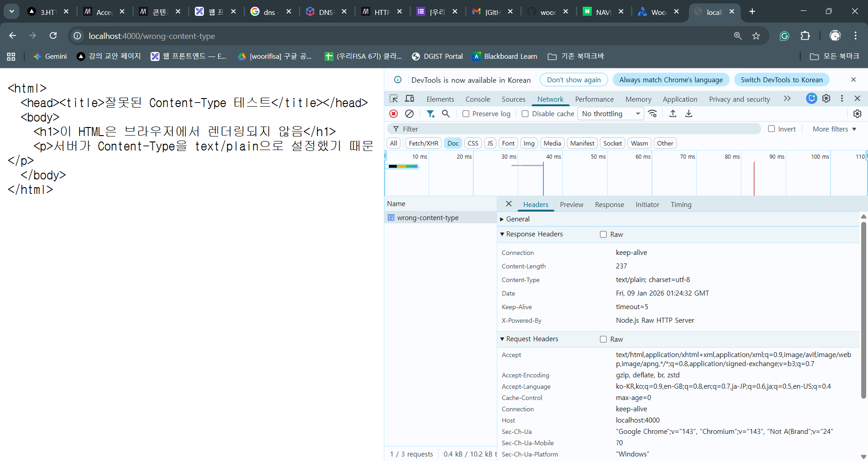The height and width of the screenshot is (461, 868).
Task: Switch to the Elements tab
Action: point(440,99)
